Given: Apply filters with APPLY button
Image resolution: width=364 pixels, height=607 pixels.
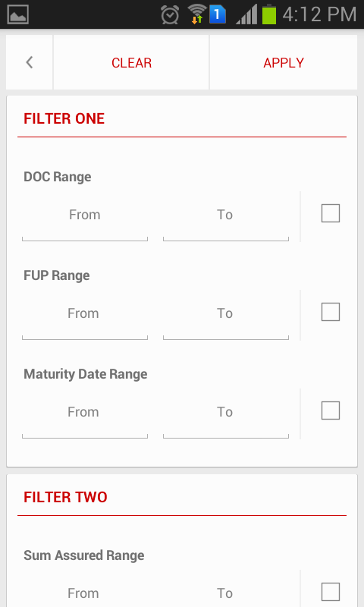Looking at the screenshot, I should pos(284,62).
